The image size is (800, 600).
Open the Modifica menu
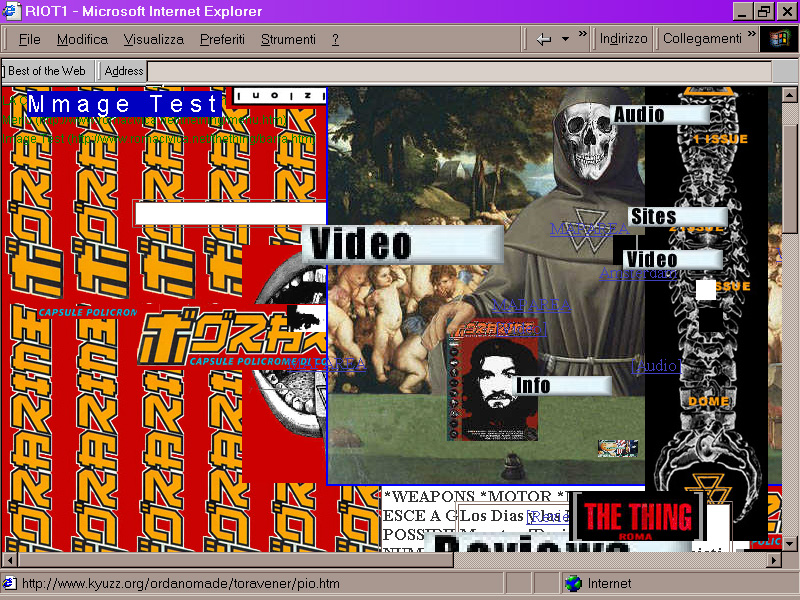[x=82, y=39]
